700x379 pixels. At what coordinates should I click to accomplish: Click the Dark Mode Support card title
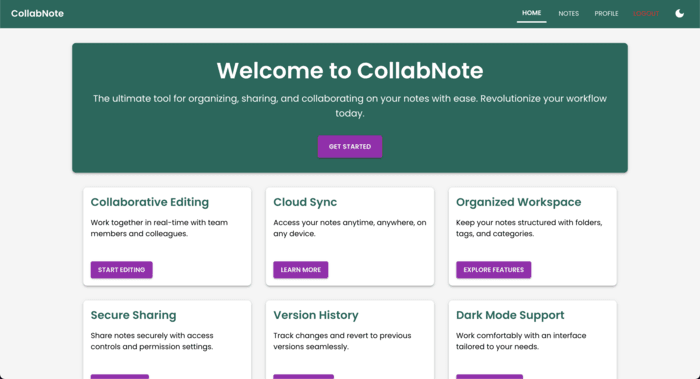tap(510, 315)
